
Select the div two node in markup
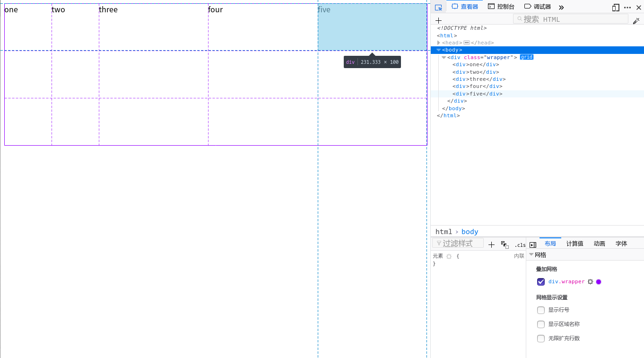pos(476,72)
